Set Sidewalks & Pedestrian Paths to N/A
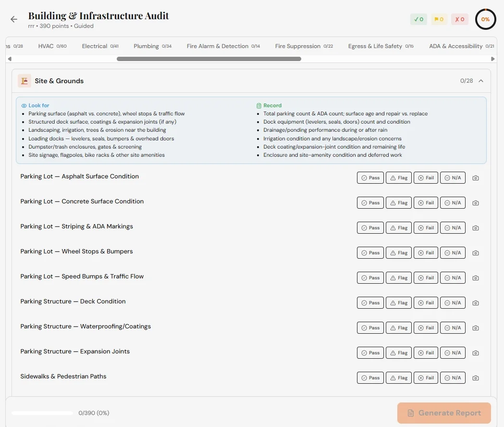 (x=453, y=378)
